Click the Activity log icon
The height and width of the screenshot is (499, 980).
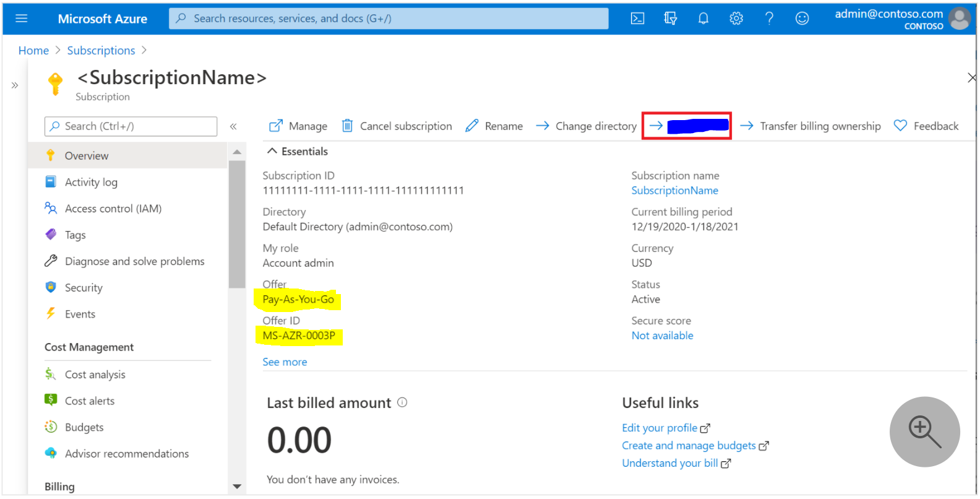pyautogui.click(x=51, y=181)
